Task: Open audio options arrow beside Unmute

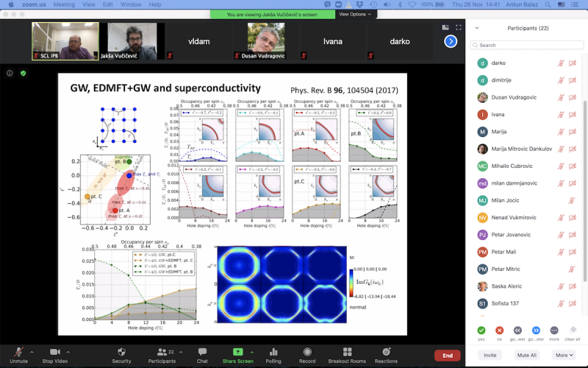Action: (x=32, y=353)
